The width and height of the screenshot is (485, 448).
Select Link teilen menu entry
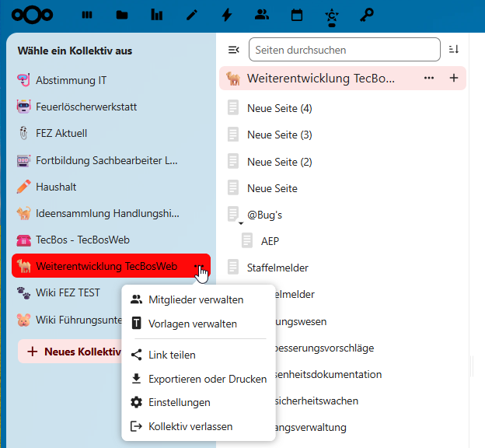coord(198,355)
